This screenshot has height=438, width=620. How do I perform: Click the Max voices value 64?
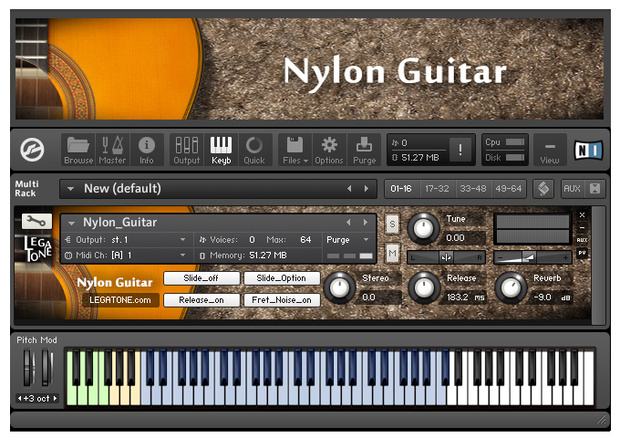coord(305,240)
